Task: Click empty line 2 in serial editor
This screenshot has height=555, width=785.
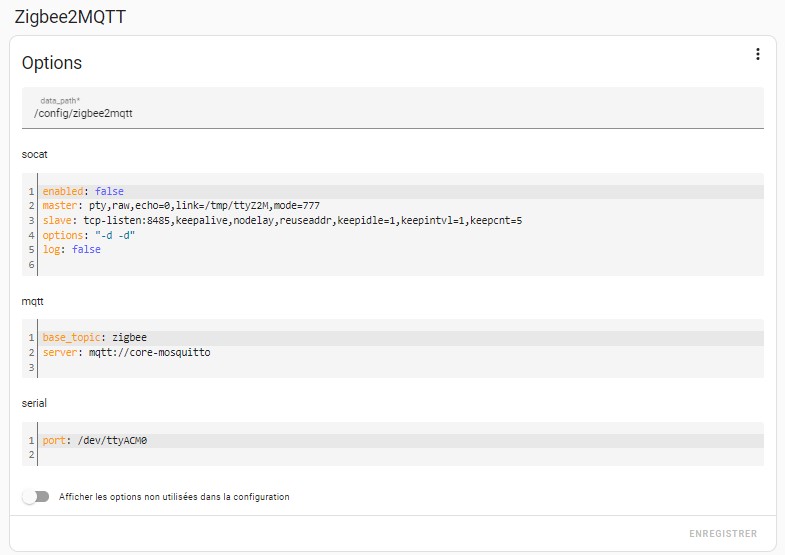Action: tap(401, 455)
